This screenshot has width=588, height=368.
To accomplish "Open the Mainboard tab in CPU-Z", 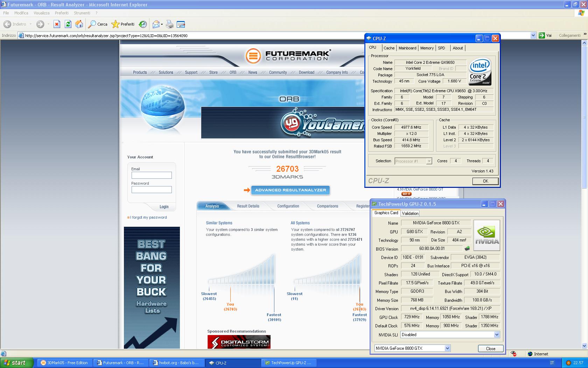I will [x=407, y=48].
